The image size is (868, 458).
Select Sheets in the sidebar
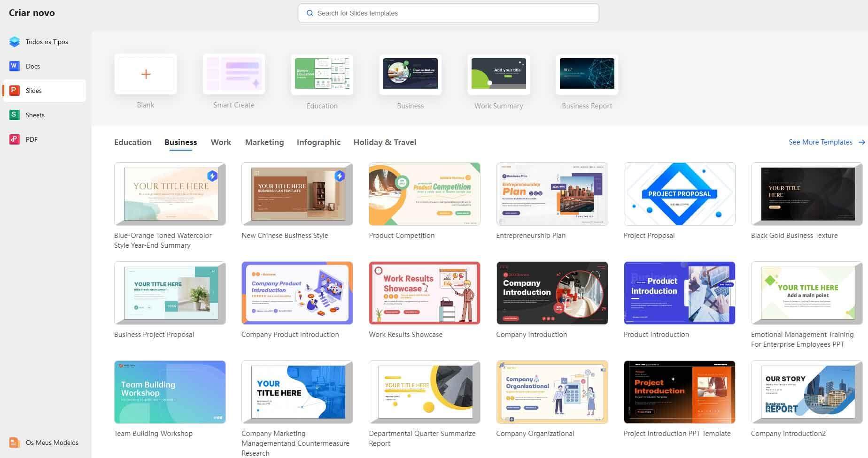45,115
